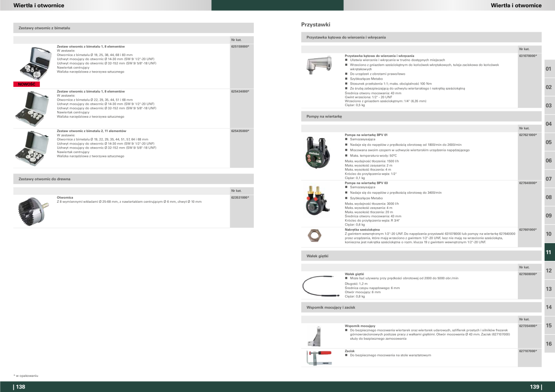Select catalog number 625435000*
Screen dimensions: 555x392
(x=240, y=131)
